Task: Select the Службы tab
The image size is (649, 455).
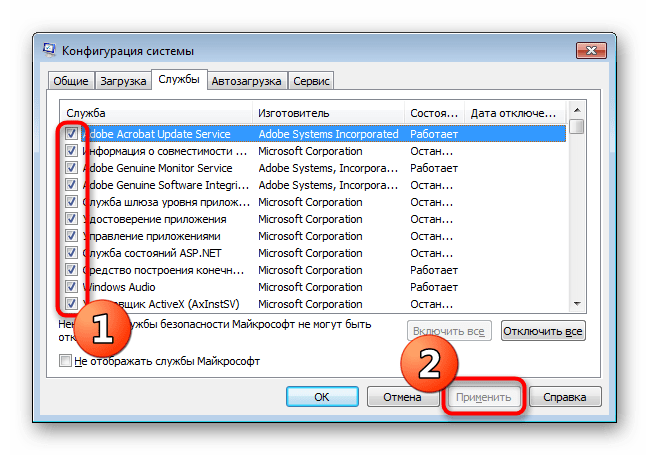Action: click(179, 79)
